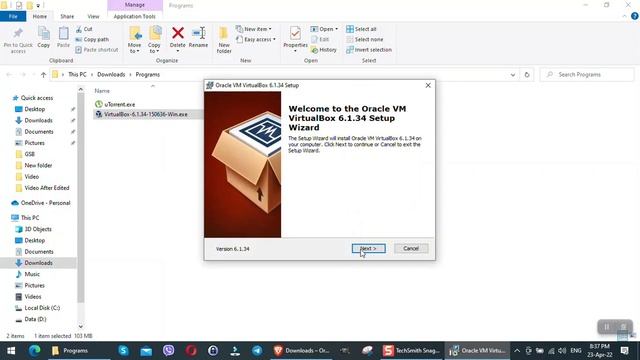Screen dimensions: 640x360
Task: Open 3D Objects under This PC
Action: pos(38,229)
